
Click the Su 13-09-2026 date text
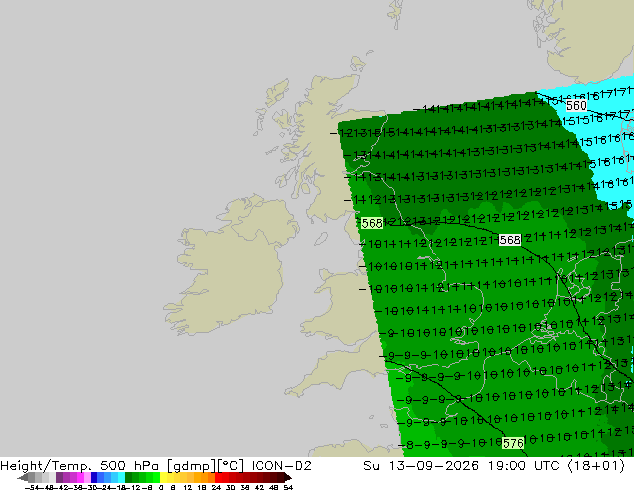coord(421,466)
